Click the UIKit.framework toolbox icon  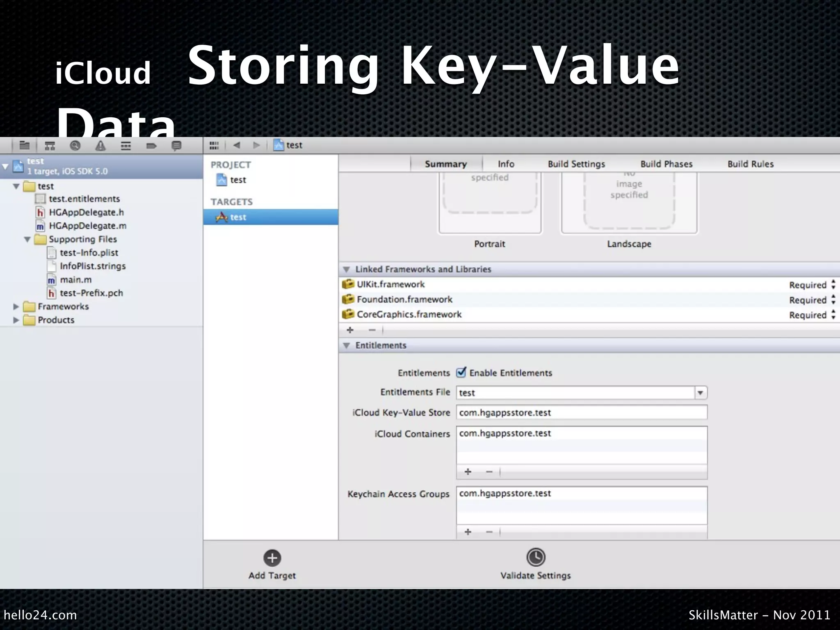(348, 284)
